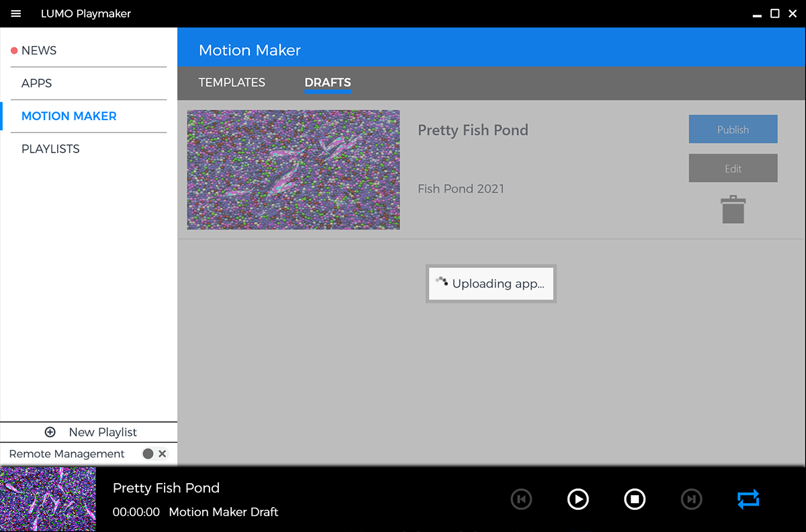Viewport: 806px width, 532px height.
Task: Click the Pretty Fish Pond draft thumbnail
Action: (294, 170)
